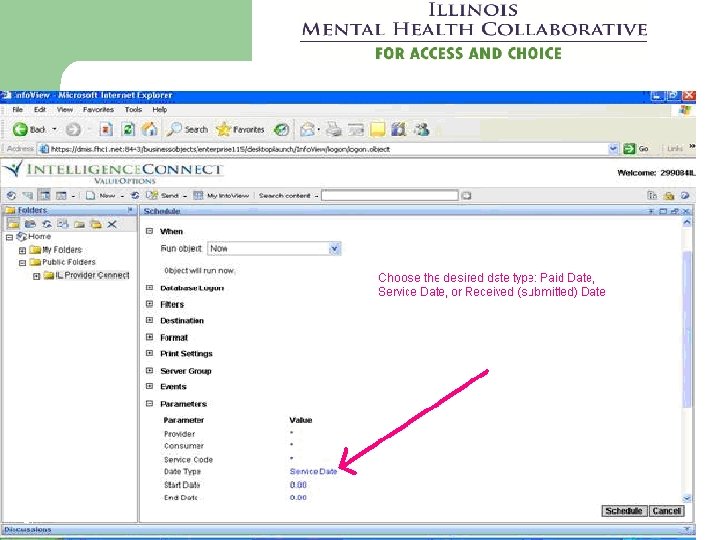Click the Cancel button
This screenshot has height=540, width=720.
pyautogui.click(x=667, y=511)
